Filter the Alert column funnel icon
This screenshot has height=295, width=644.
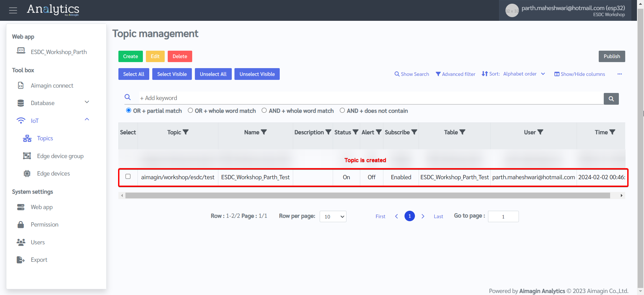click(x=379, y=132)
